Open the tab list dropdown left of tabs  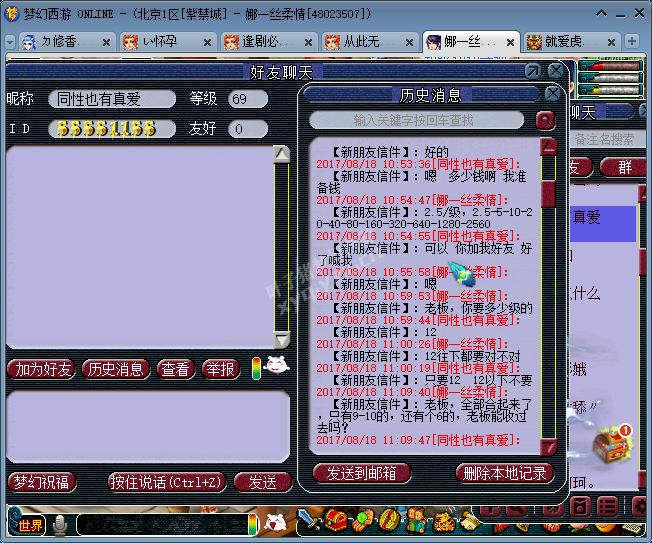pos(10,42)
